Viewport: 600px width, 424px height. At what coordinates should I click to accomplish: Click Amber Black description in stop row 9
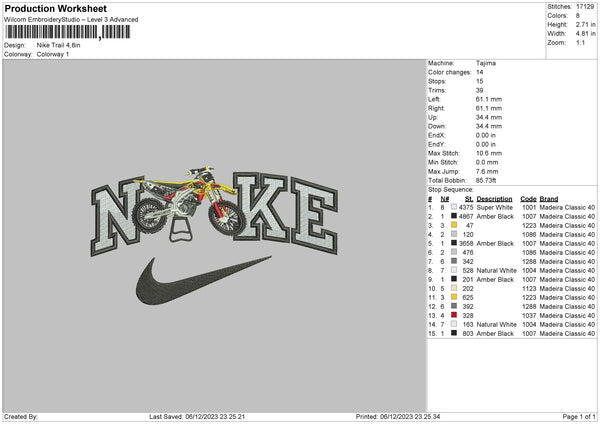click(495, 279)
